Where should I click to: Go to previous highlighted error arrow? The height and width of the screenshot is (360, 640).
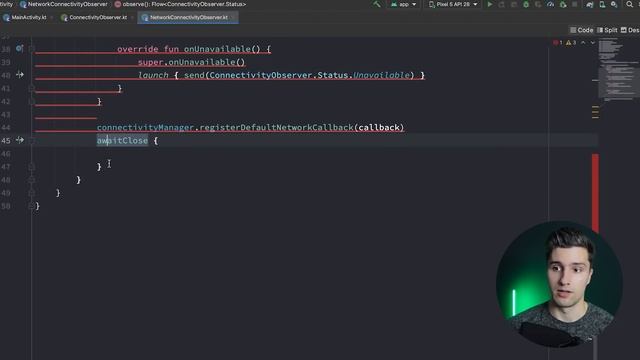point(583,42)
